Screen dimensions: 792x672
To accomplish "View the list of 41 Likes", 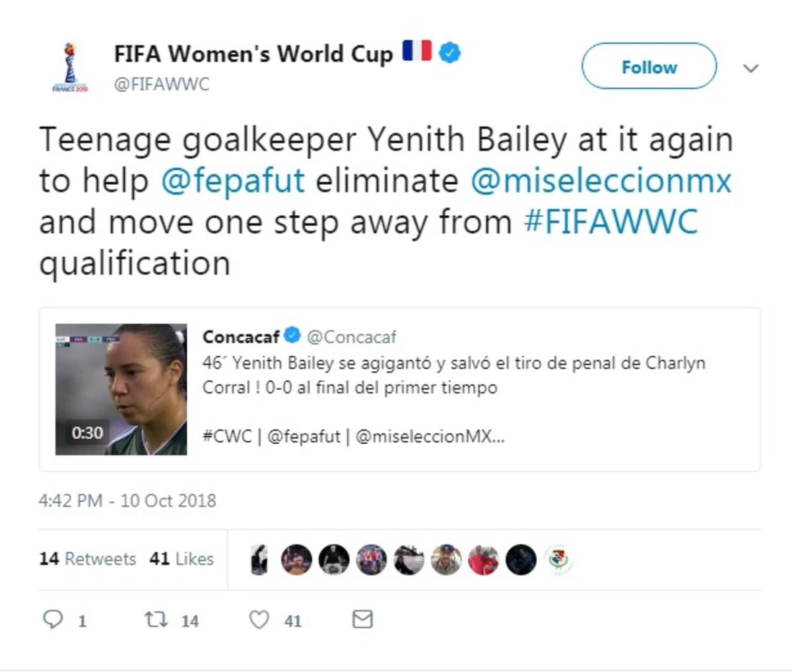I will 181,558.
